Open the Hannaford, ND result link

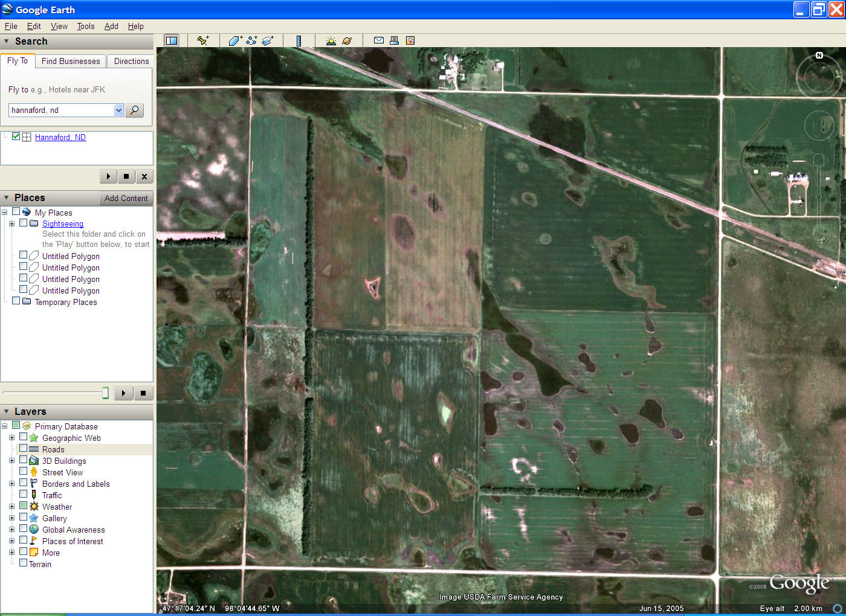point(60,137)
